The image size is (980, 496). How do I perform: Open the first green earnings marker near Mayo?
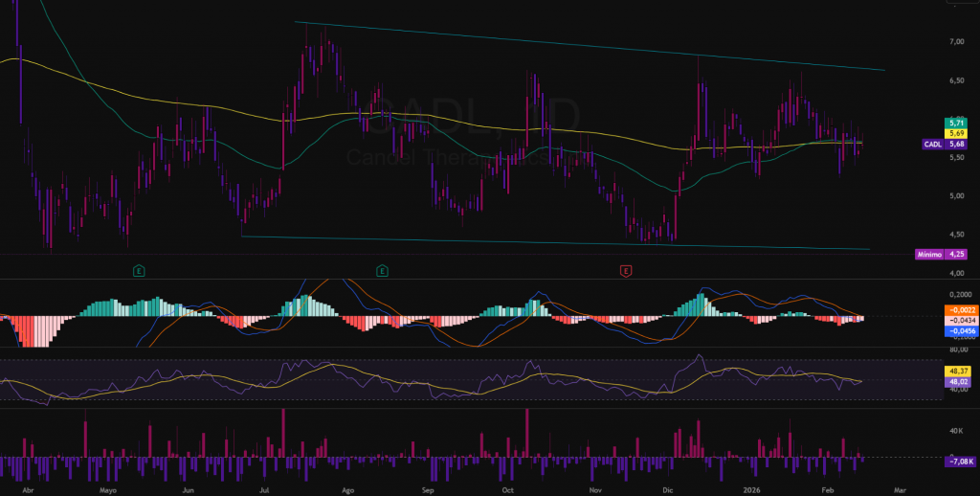[x=139, y=271]
